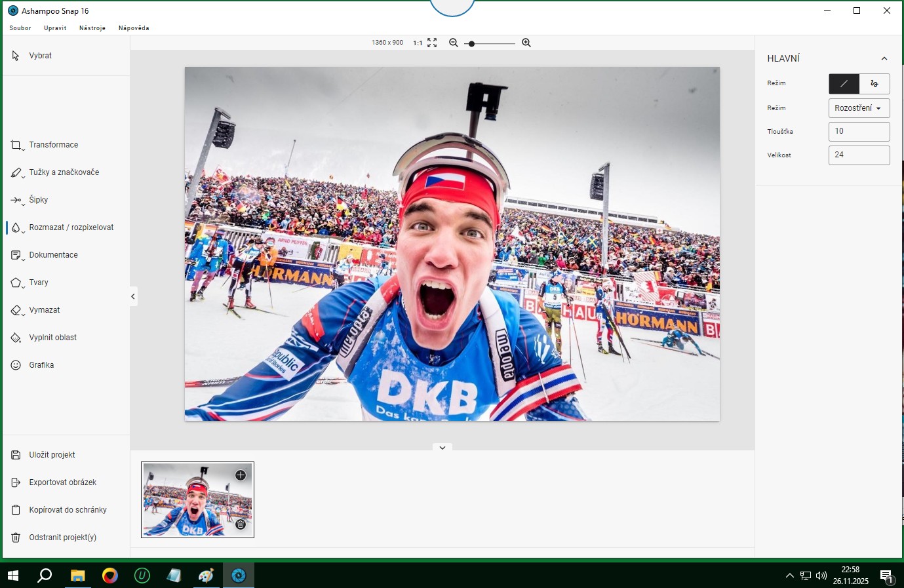Click the zoom in magnifier icon
The height and width of the screenshot is (588, 904).
click(526, 43)
